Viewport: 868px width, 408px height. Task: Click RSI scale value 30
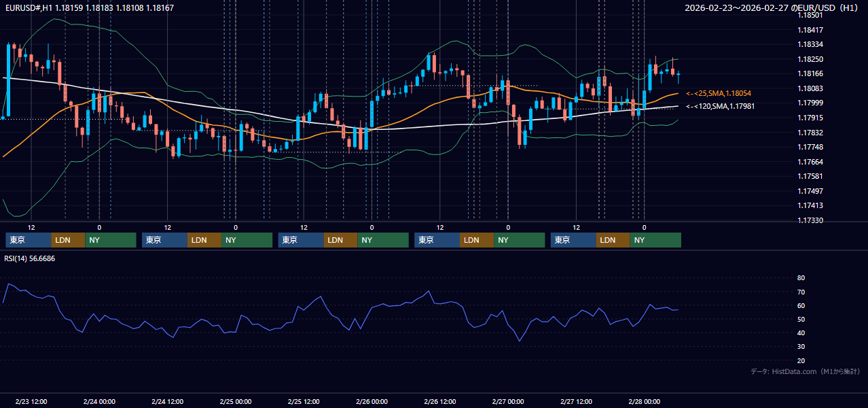[x=801, y=347]
